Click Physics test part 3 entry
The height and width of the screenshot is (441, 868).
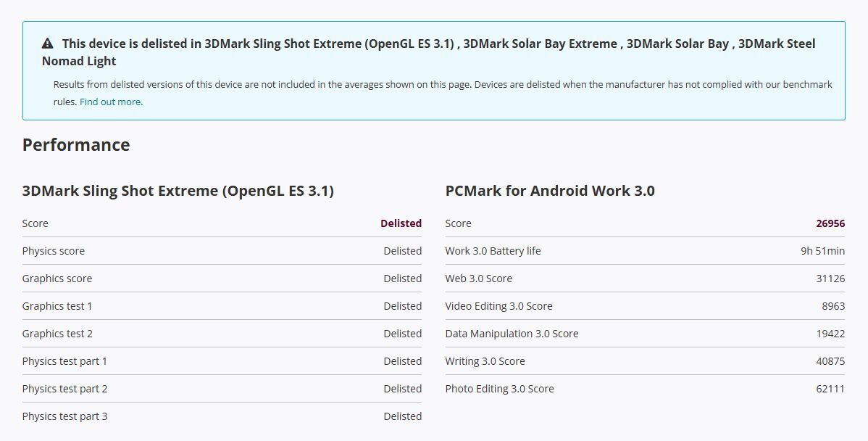tap(65, 416)
